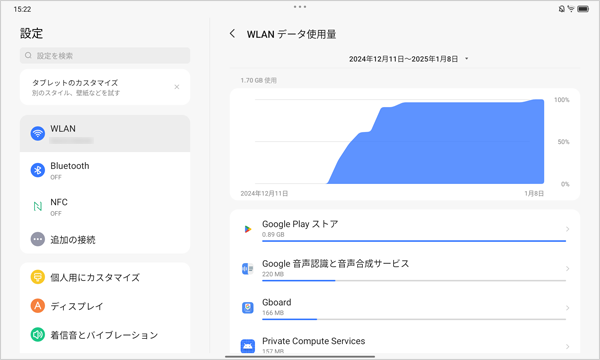The height and width of the screenshot is (360, 600).
Task: Open NFC settings entry
Action: [105, 207]
